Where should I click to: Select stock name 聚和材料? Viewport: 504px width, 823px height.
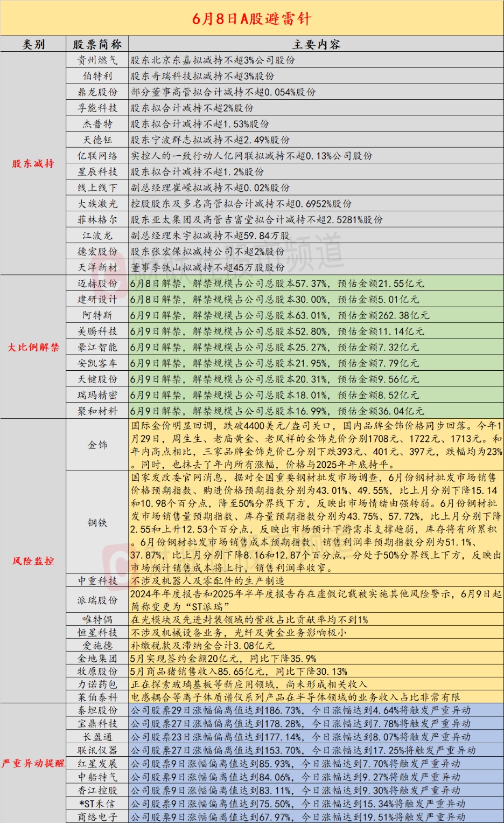[x=97, y=411]
